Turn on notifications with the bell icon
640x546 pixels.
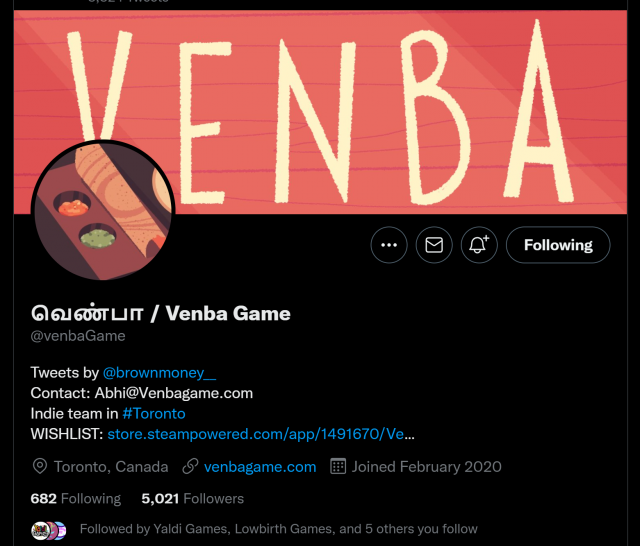(479, 245)
